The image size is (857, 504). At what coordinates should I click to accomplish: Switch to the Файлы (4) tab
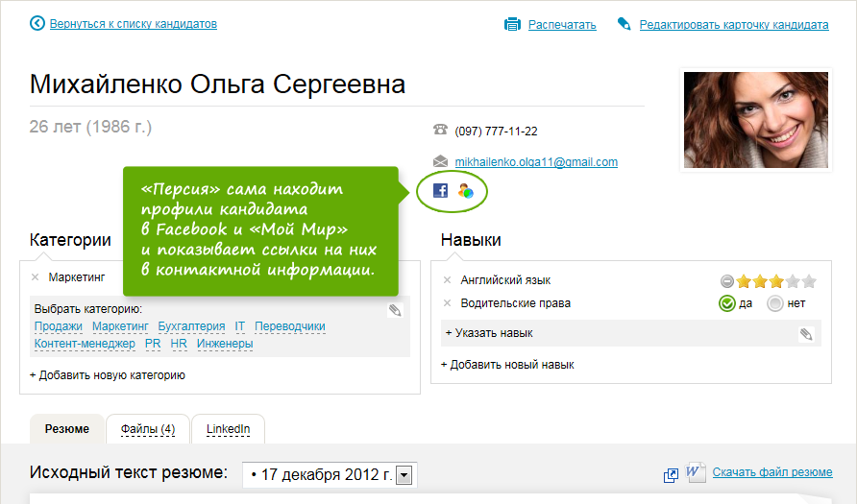point(148,429)
